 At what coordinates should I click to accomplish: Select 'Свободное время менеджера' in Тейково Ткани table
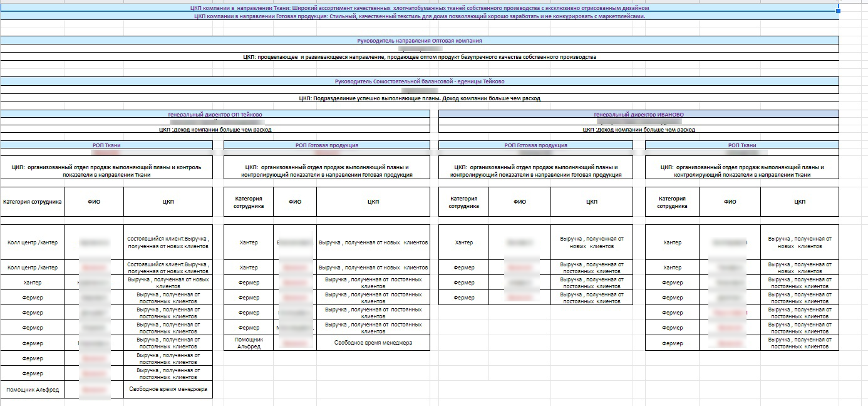[x=168, y=390]
